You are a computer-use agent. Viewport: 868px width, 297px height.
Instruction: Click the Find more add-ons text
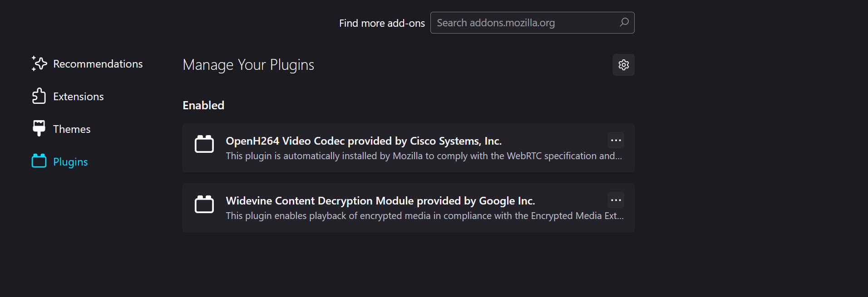click(382, 23)
